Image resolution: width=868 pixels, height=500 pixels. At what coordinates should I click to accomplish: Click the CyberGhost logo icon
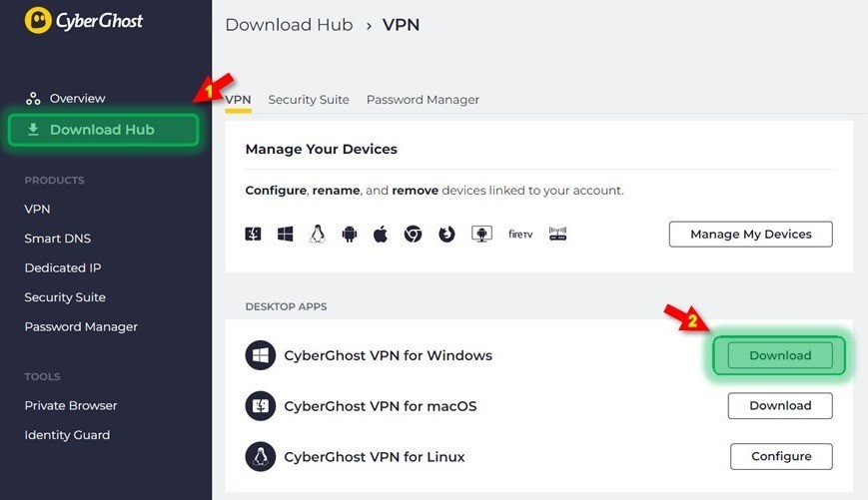pyautogui.click(x=38, y=21)
